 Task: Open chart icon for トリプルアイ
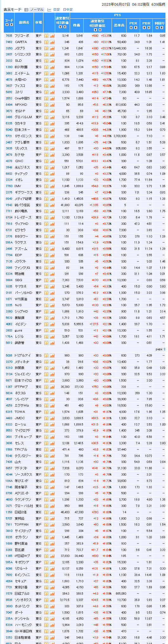coord(52,356)
